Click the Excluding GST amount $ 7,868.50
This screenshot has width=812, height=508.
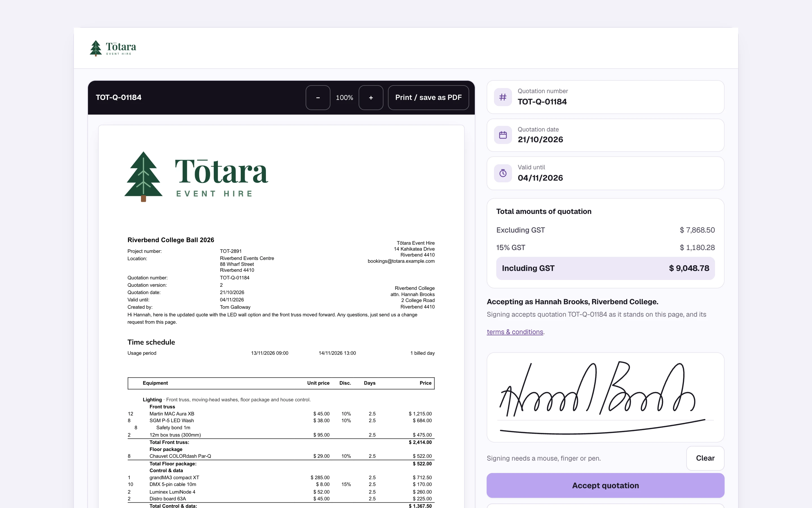point(697,230)
